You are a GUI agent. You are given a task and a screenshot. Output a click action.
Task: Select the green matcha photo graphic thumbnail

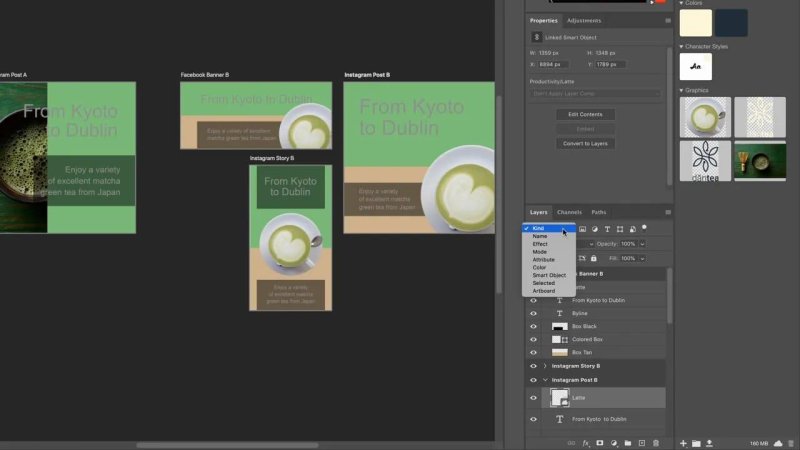pyautogui.click(x=760, y=161)
